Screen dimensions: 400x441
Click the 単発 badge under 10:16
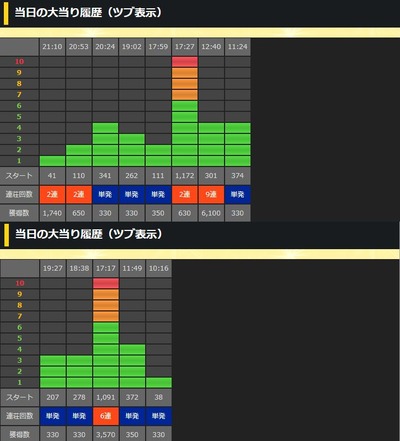159,416
